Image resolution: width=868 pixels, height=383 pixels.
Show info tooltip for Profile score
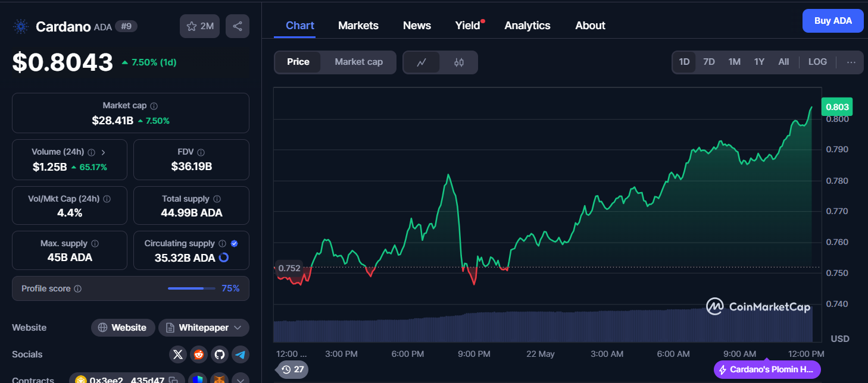(77, 289)
